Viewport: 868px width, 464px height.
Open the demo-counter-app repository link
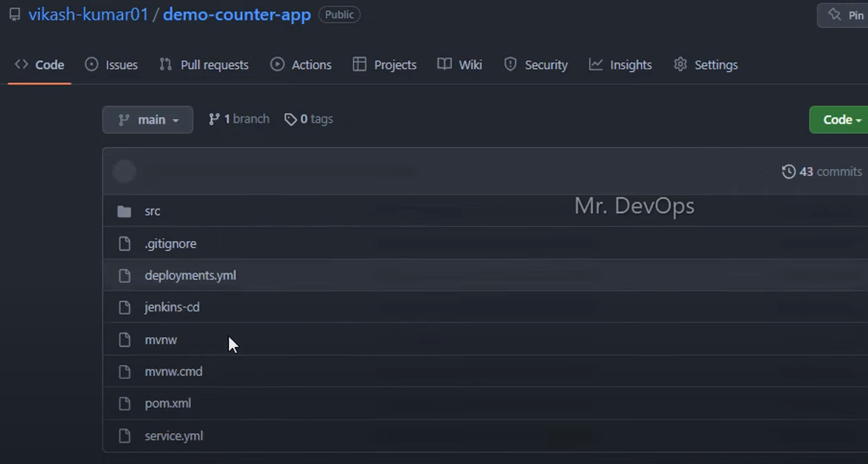[x=236, y=14]
